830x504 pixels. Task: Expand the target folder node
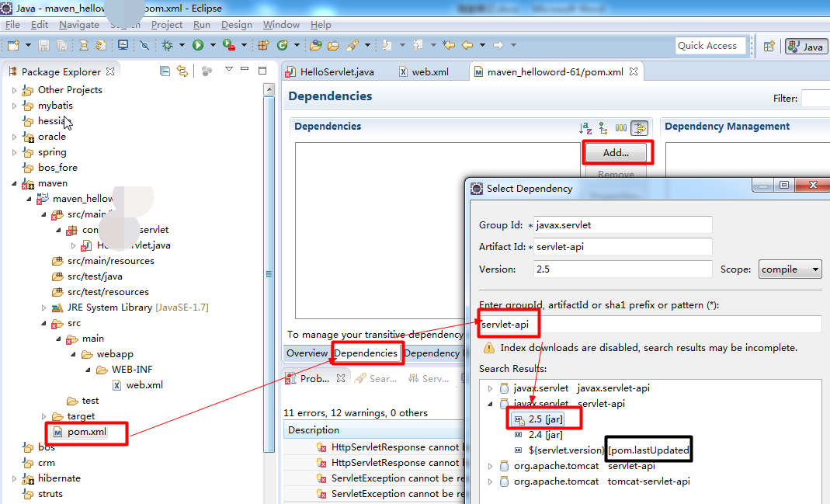click(x=44, y=417)
